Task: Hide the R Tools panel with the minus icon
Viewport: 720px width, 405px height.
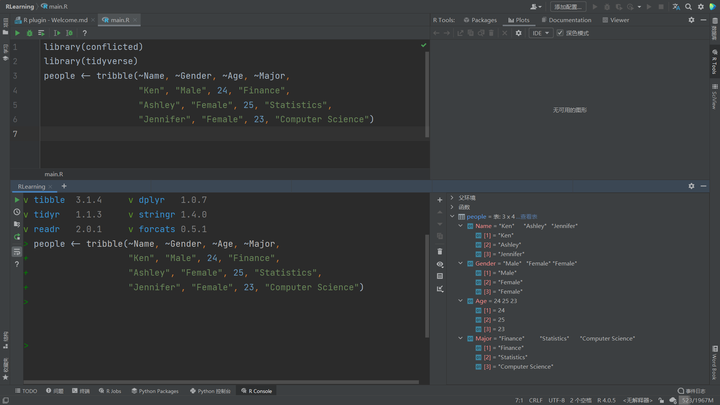Action: pyautogui.click(x=703, y=20)
